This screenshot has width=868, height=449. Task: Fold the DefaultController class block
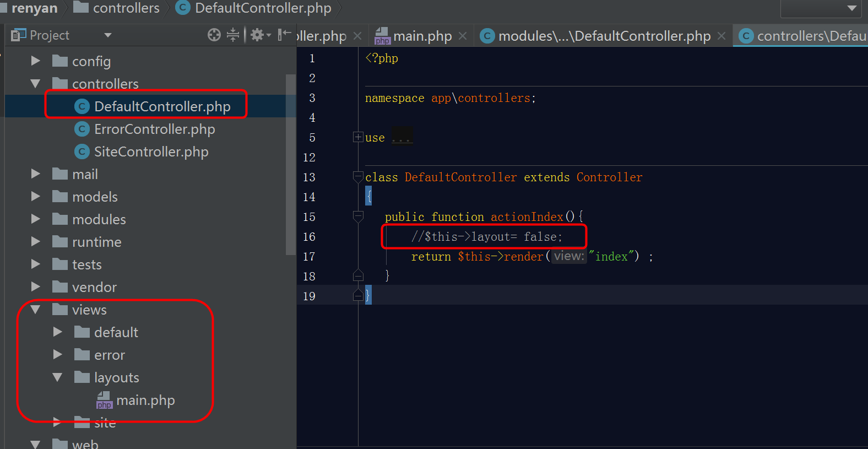[x=358, y=177]
